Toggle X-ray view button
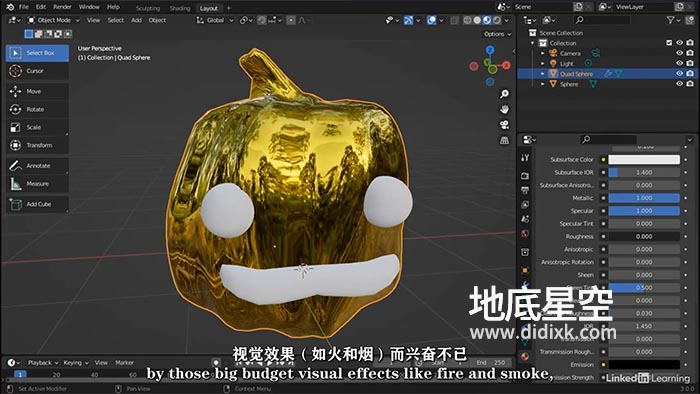Screen dimensions: 700x394 click(454, 20)
